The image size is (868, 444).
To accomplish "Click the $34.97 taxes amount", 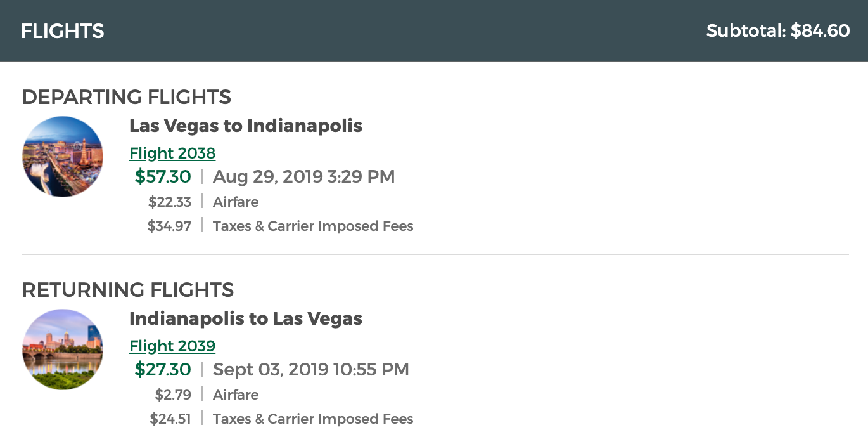I will (169, 226).
